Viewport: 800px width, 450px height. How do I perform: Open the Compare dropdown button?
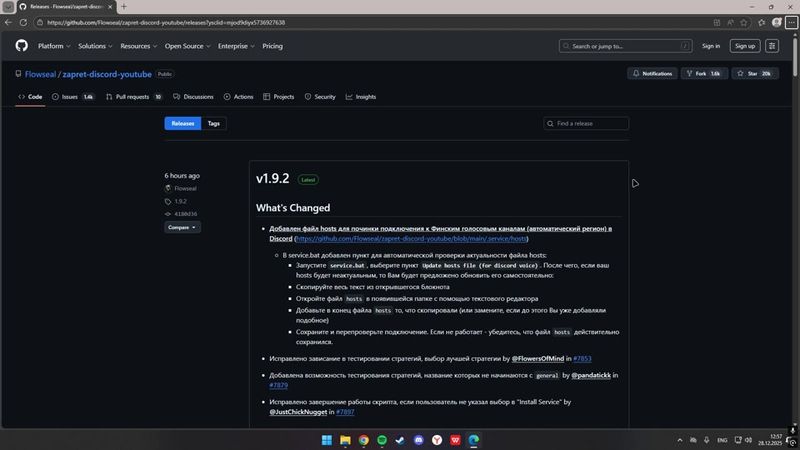182,227
